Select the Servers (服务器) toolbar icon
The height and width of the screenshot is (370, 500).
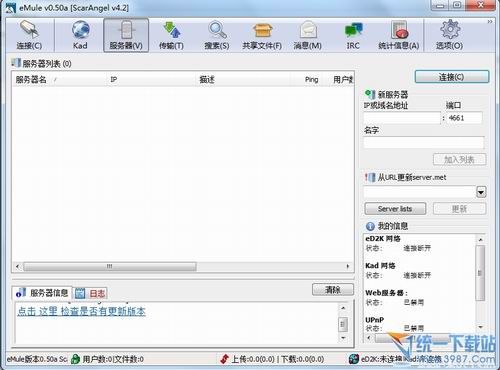(126, 35)
